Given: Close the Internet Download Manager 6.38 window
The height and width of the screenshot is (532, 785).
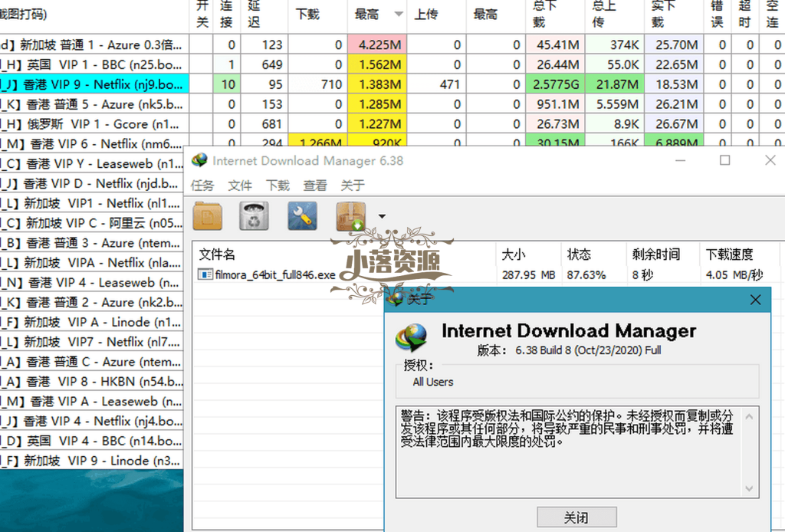Looking at the screenshot, I should click(x=770, y=160).
